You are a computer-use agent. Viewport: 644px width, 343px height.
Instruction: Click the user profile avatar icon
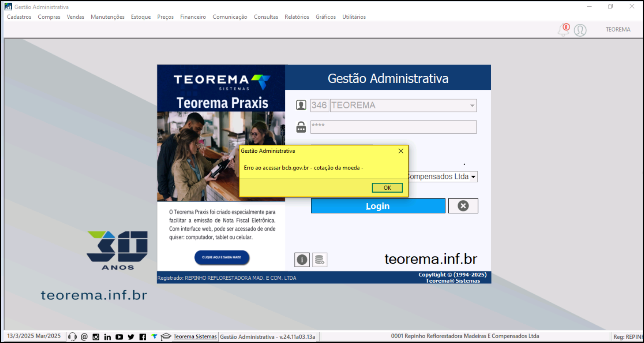click(580, 30)
